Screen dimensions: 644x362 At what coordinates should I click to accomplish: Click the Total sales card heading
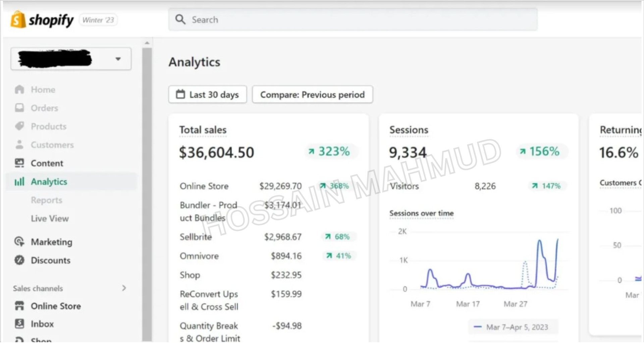tap(203, 130)
